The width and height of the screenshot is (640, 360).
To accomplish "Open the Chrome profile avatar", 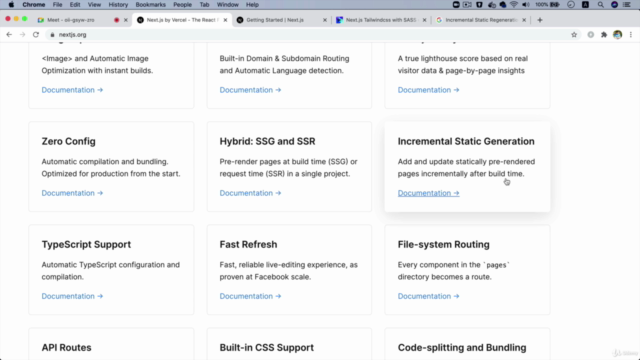I will coord(618,35).
